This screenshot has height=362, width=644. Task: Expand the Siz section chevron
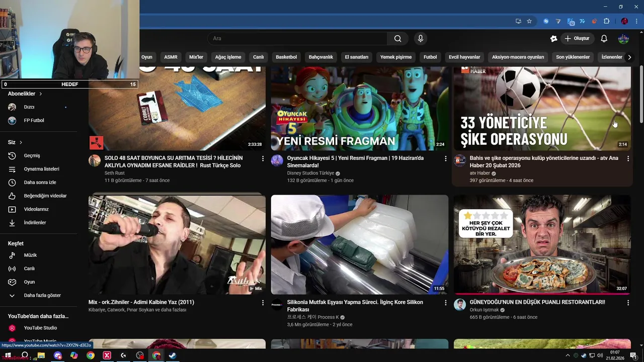pos(21,142)
